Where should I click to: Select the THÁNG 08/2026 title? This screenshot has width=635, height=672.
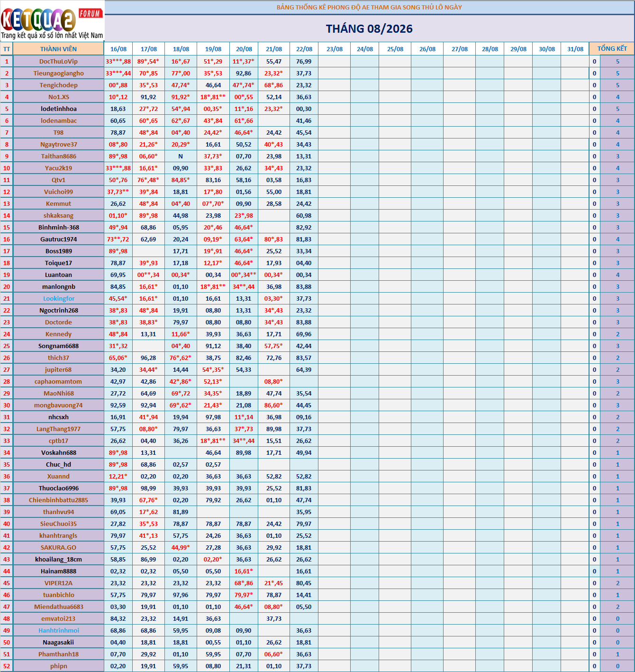click(x=369, y=29)
